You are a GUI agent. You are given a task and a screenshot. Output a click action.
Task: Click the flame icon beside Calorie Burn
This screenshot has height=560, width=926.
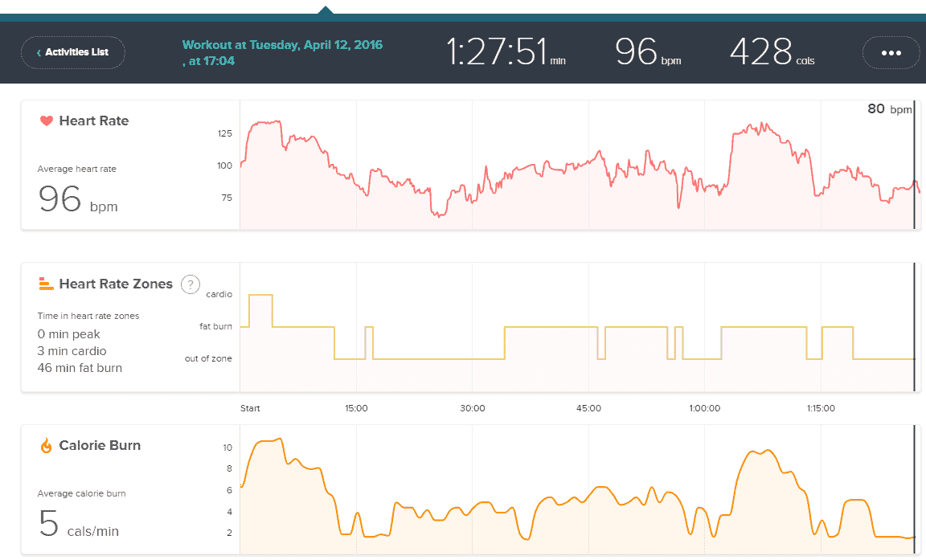pyautogui.click(x=46, y=445)
